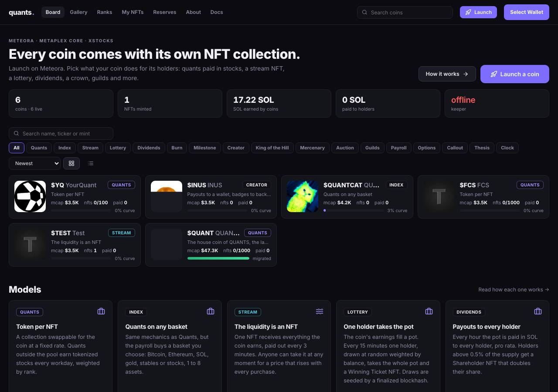Switch to list view layout
Image resolution: width=558 pixels, height=392 pixels.
click(x=91, y=163)
